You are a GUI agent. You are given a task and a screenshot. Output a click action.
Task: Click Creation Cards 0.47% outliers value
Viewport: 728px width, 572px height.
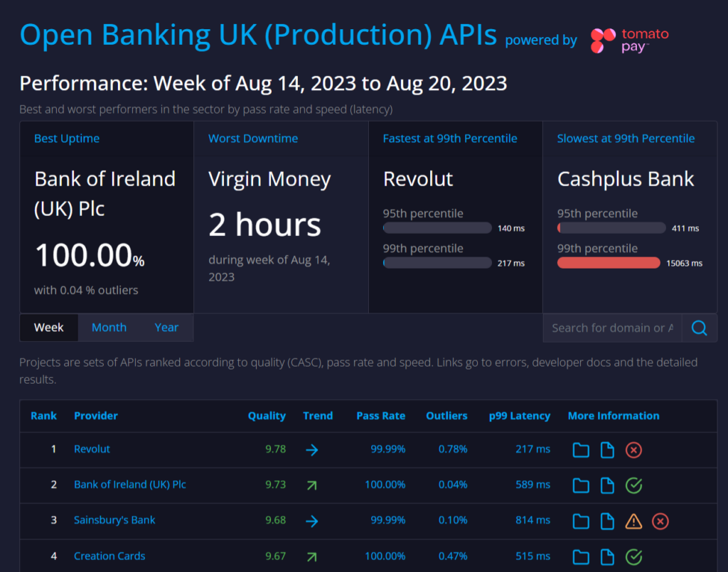click(x=453, y=556)
